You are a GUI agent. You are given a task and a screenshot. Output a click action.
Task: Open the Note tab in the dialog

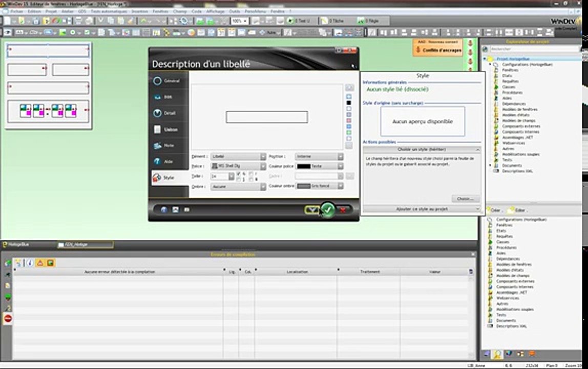[169, 145]
